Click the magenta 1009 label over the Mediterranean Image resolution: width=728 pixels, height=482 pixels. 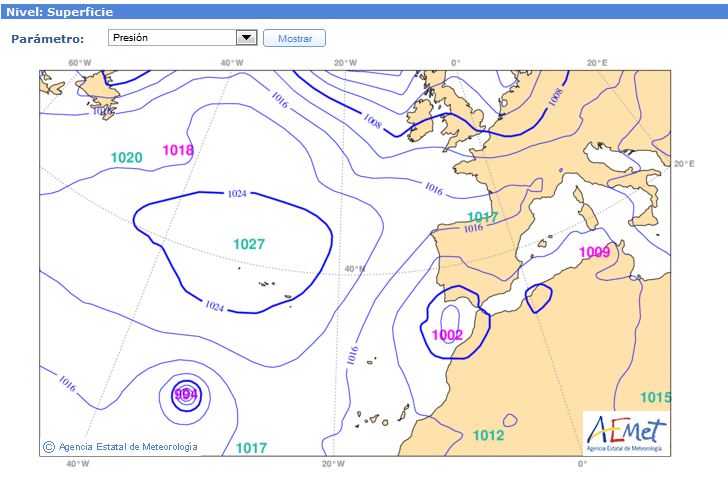click(594, 252)
